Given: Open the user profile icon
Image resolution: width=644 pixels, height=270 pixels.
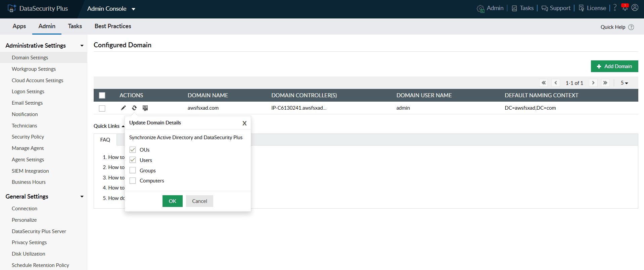Looking at the screenshot, I should (x=635, y=7).
